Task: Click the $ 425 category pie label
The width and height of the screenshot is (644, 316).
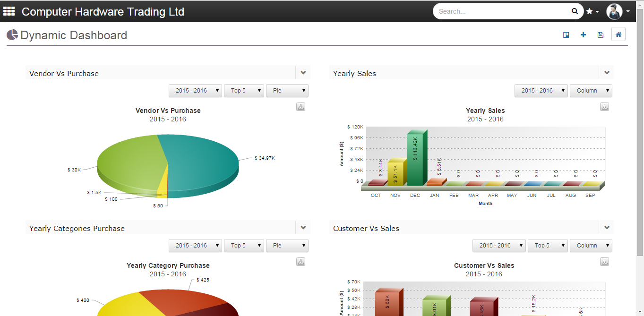Action: click(x=203, y=280)
